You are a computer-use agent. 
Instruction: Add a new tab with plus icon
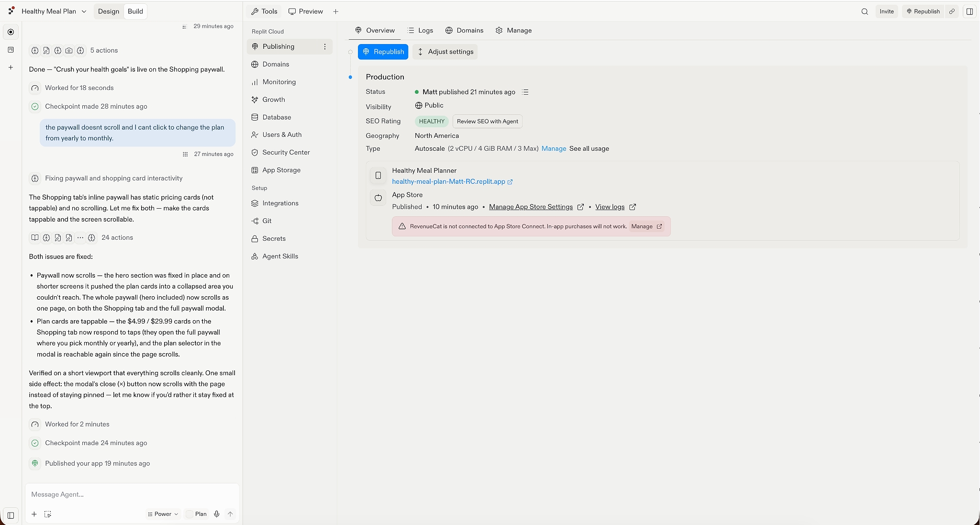(x=336, y=11)
